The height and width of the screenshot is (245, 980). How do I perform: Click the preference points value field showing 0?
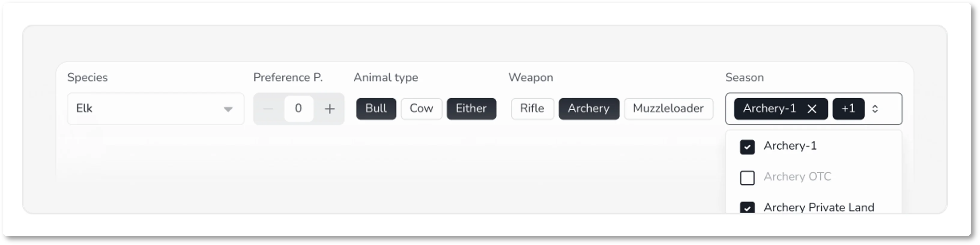(x=299, y=109)
